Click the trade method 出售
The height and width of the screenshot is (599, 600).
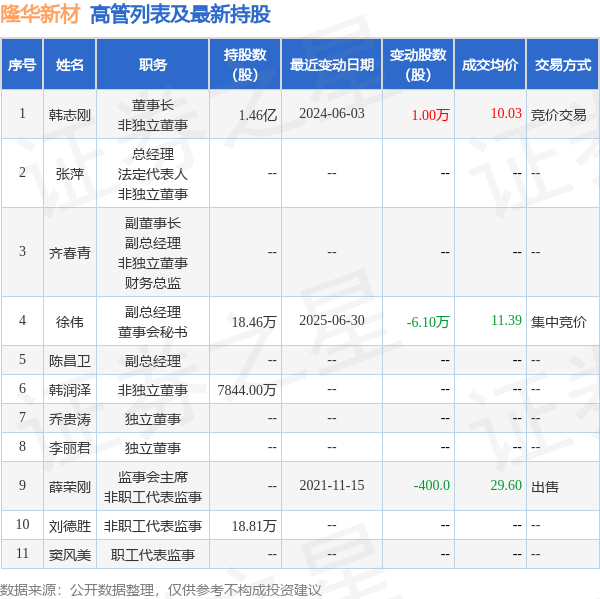pos(545,487)
